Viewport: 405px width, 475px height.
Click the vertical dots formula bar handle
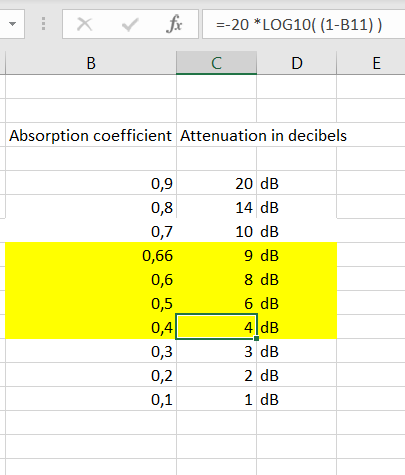tap(43, 24)
